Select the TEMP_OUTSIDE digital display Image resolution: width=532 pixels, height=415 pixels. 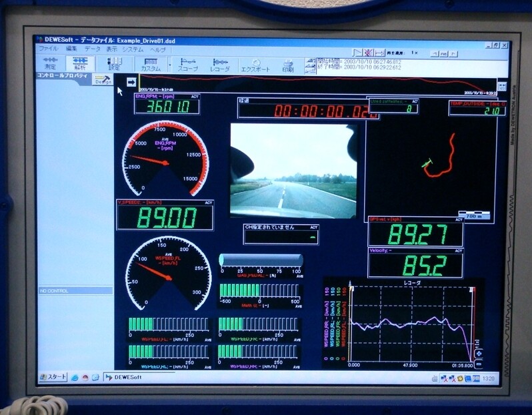[x=477, y=108]
